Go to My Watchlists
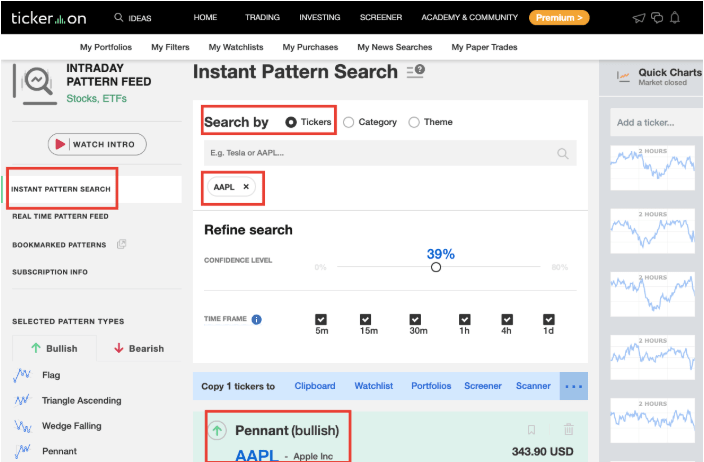704x462 pixels. click(236, 47)
